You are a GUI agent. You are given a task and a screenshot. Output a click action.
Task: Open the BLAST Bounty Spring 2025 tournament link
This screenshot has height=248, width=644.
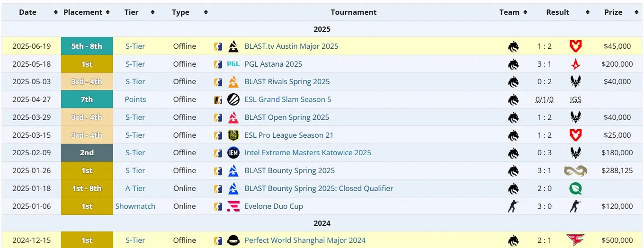pos(289,170)
